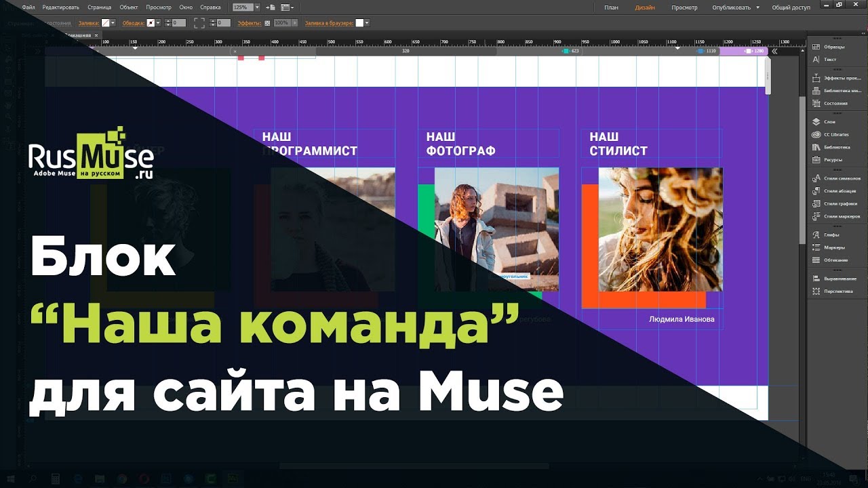Click the stroke color swatch

coord(151,22)
